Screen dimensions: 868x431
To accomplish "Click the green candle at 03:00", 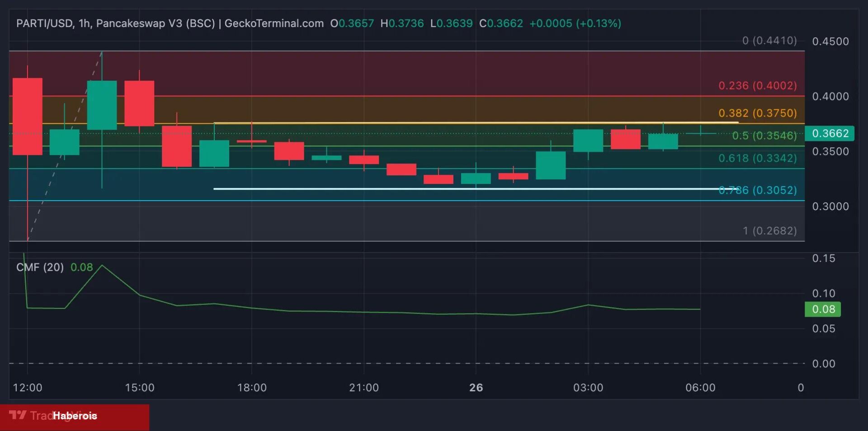I will [588, 141].
